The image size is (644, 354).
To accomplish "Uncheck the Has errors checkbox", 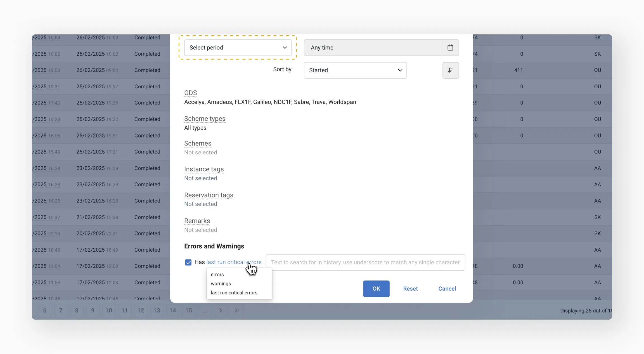I will coord(188,262).
